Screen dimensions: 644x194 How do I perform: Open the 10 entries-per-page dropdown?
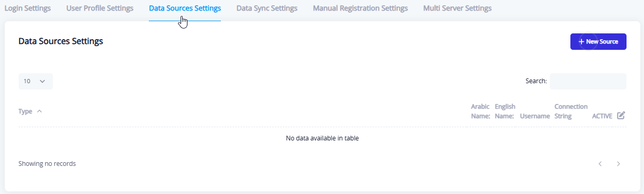pyautogui.click(x=35, y=81)
